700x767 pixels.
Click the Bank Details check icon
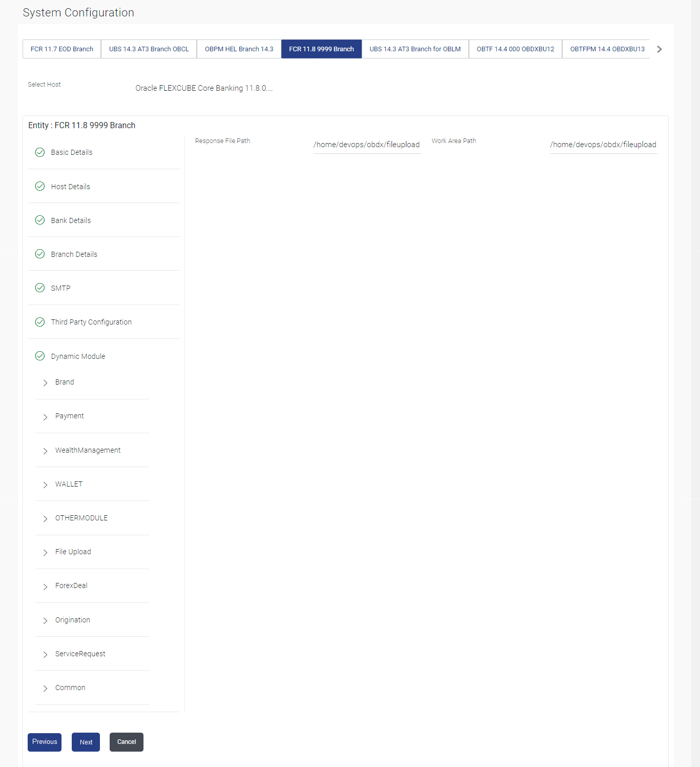[x=40, y=220]
